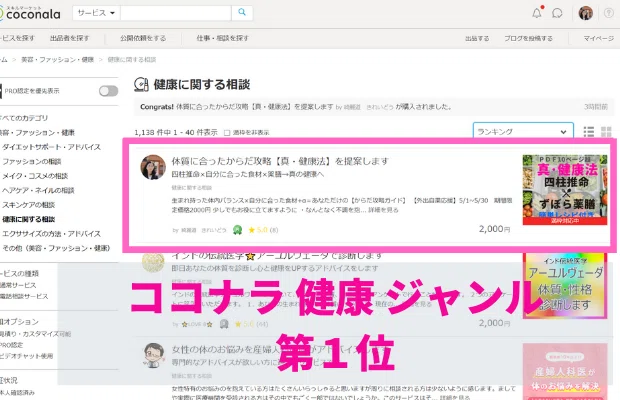
Task: Click the magnifier search button
Action: (242, 13)
